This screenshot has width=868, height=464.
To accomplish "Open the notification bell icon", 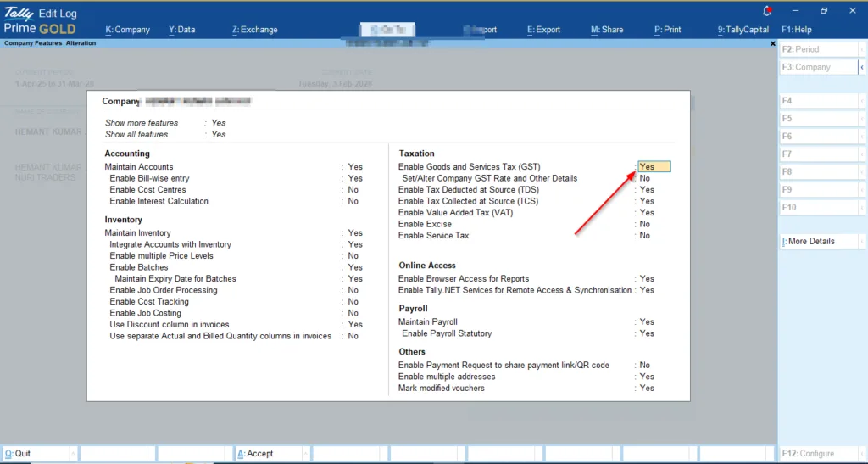I will [x=768, y=11].
